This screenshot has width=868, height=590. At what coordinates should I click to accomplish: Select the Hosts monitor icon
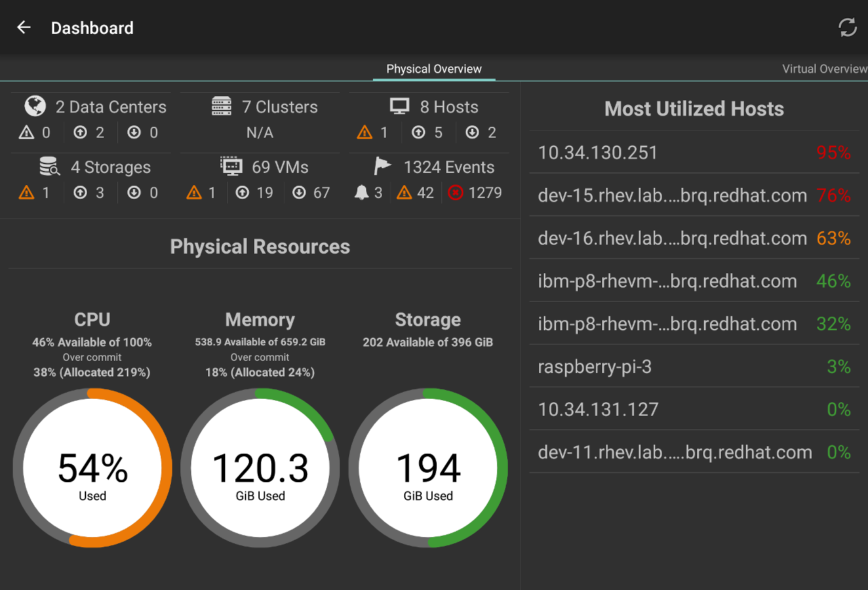(399, 106)
